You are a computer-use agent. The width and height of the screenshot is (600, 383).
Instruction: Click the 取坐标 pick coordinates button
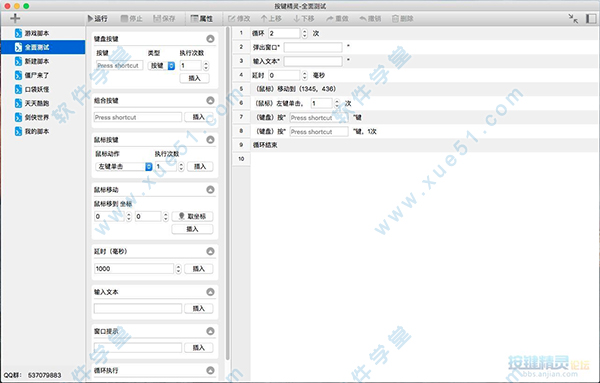[x=192, y=216]
